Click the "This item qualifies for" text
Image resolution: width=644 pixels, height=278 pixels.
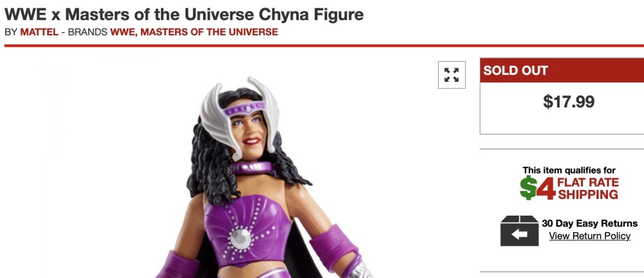[569, 170]
